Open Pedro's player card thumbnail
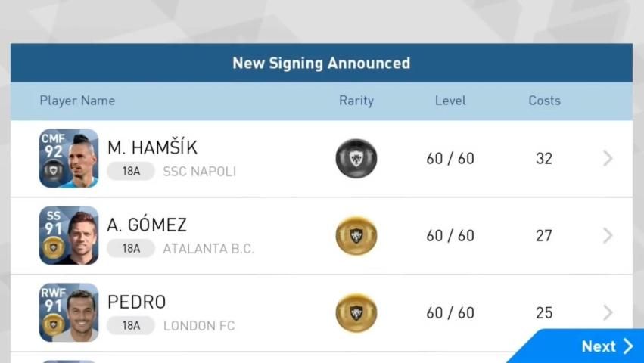 click(69, 312)
